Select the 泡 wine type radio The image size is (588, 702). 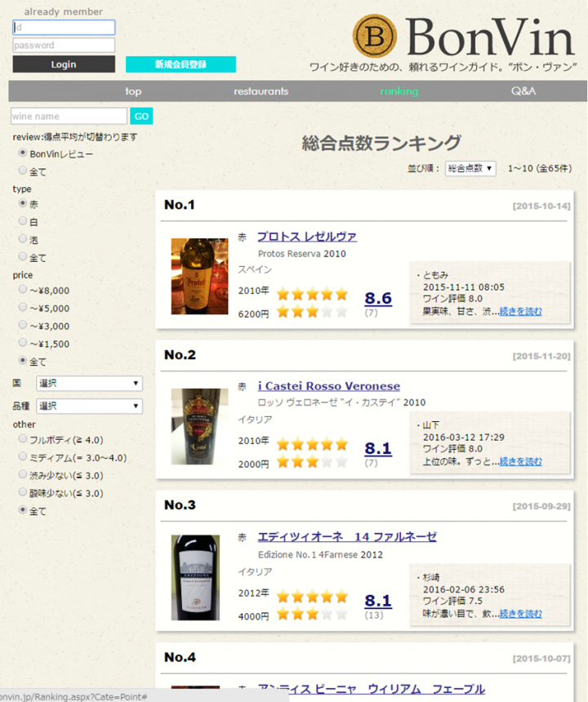[x=22, y=238]
